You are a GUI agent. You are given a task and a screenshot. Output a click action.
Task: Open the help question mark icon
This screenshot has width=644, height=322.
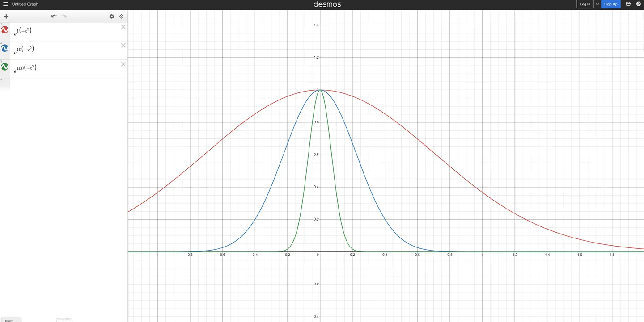click(x=639, y=4)
